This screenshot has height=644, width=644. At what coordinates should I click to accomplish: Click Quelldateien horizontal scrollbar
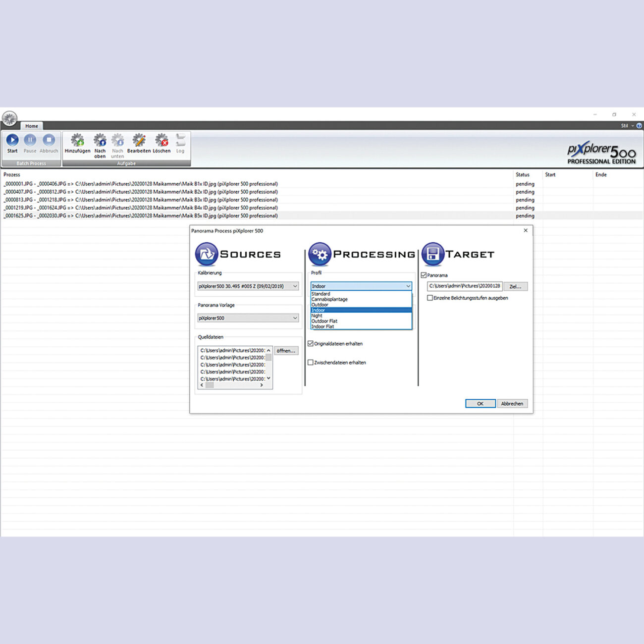click(x=232, y=385)
